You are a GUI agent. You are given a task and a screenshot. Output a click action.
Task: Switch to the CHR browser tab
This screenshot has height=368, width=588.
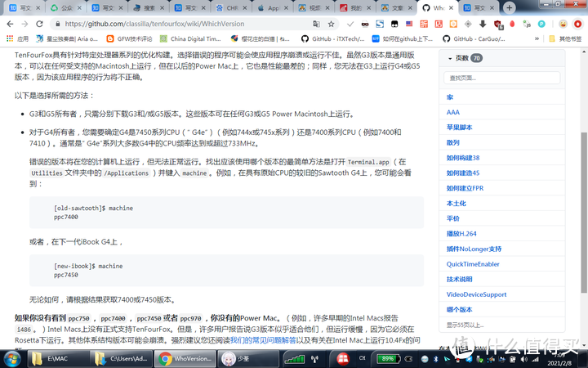(231, 8)
